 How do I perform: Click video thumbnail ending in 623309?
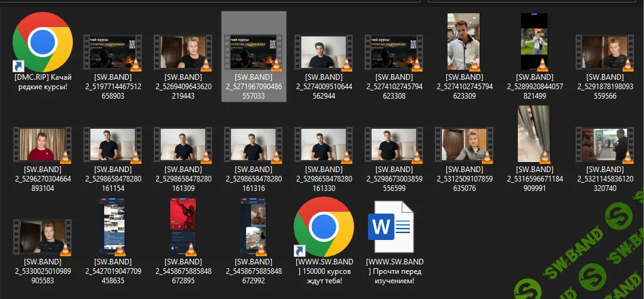coord(464,42)
